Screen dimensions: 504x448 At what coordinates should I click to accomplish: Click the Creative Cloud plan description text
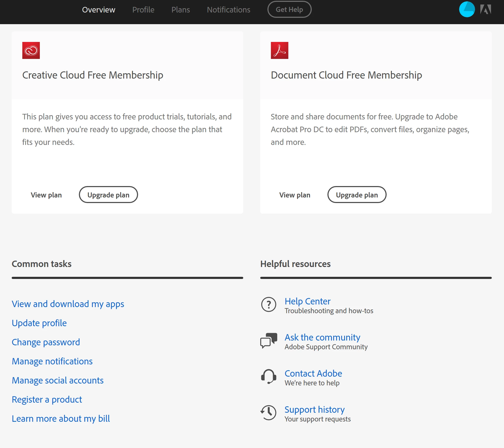(x=127, y=129)
